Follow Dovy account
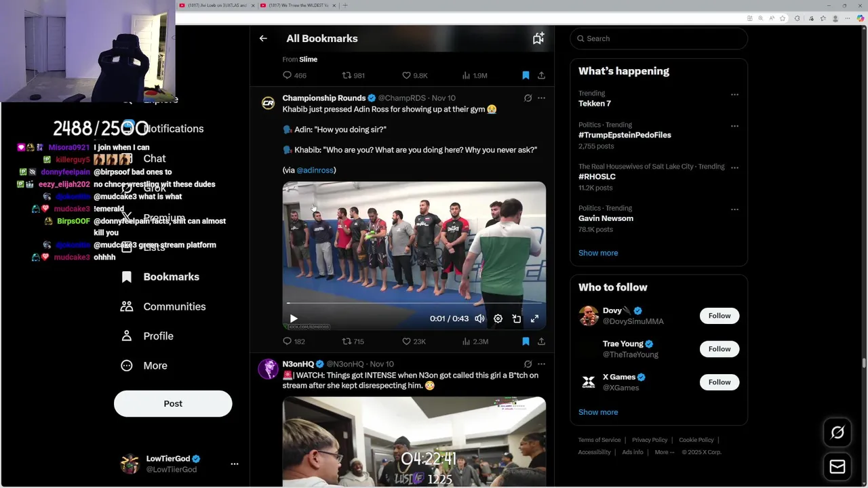Screen dimensions: 868x488 tap(719, 316)
